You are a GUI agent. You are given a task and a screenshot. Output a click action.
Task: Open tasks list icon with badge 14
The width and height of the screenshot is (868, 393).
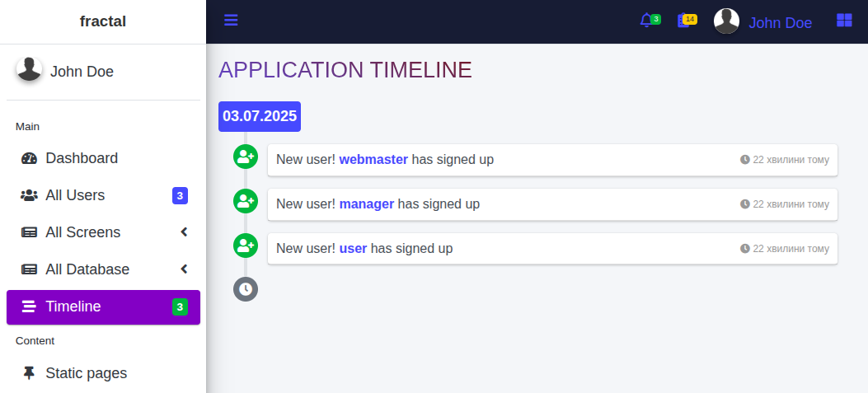point(683,21)
